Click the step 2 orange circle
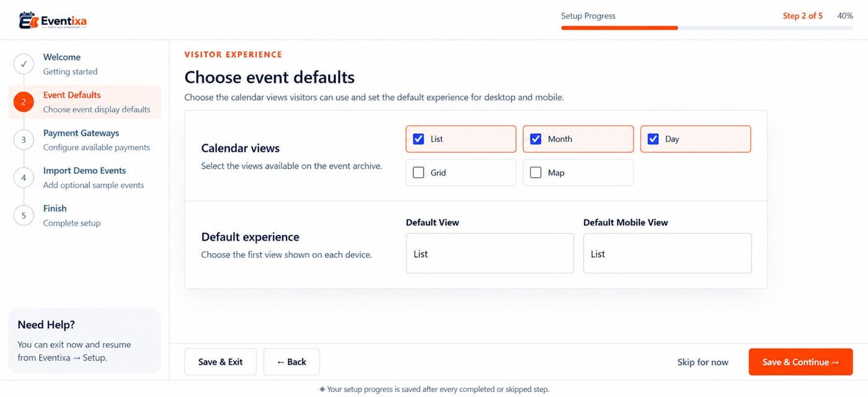This screenshot has width=868, height=397. coord(24,102)
